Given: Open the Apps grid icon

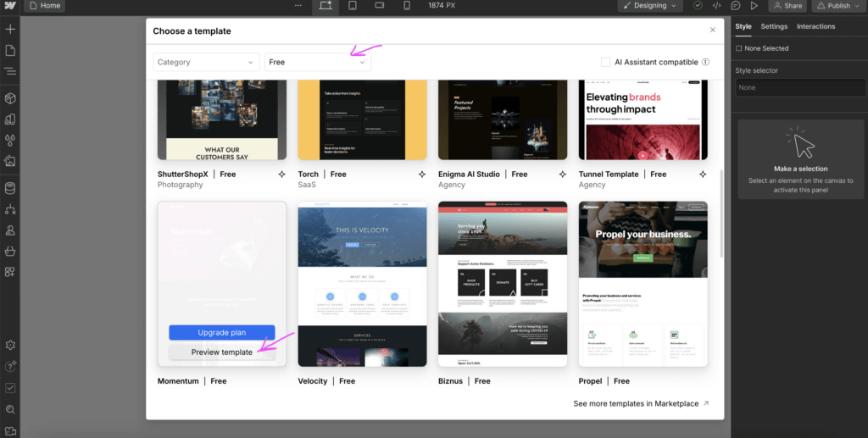Looking at the screenshot, I should pyautogui.click(x=10, y=272).
